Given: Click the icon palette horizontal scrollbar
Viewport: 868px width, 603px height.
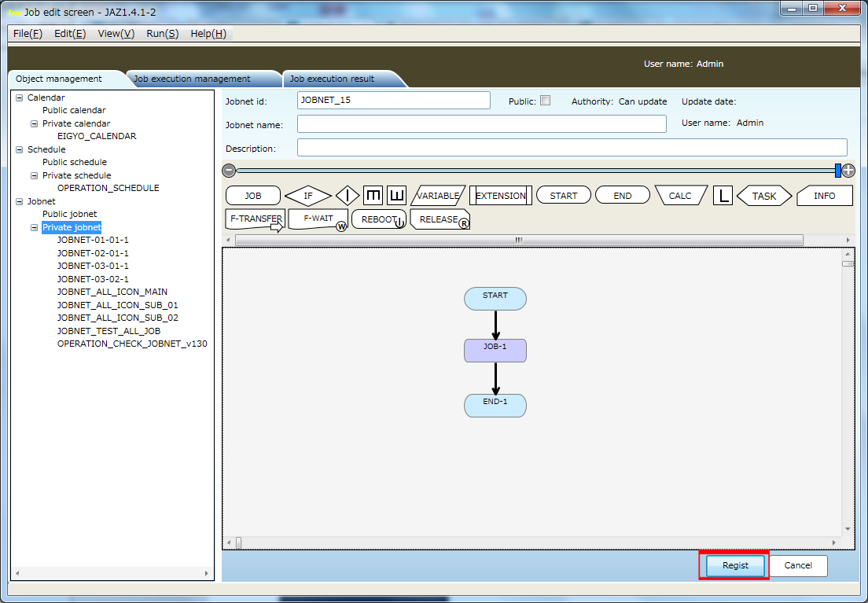Looking at the screenshot, I should [x=519, y=240].
